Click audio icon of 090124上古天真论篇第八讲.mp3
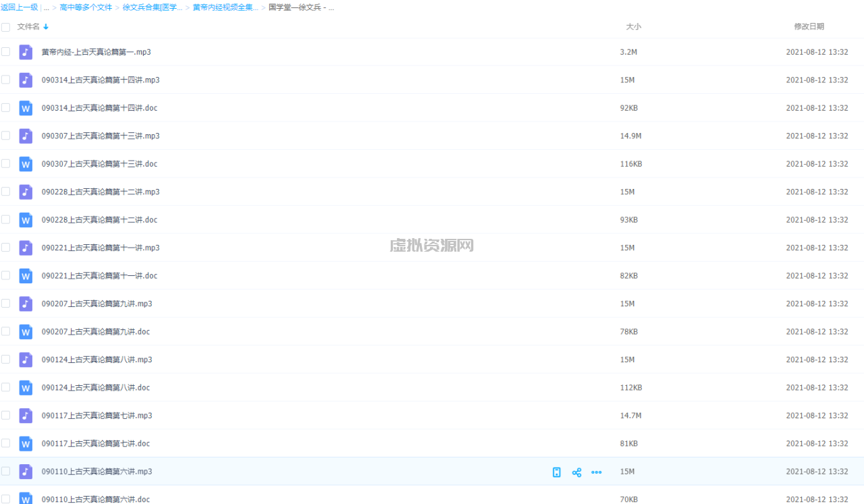This screenshot has width=864, height=504. tap(26, 360)
